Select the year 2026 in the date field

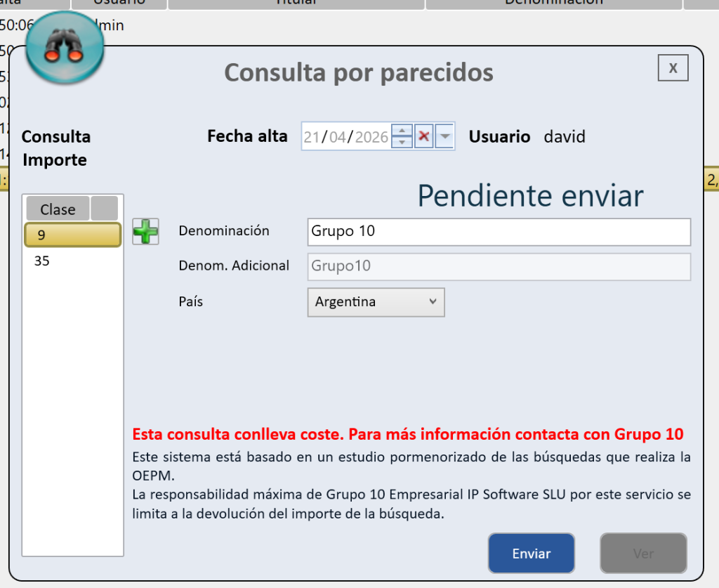tap(371, 137)
